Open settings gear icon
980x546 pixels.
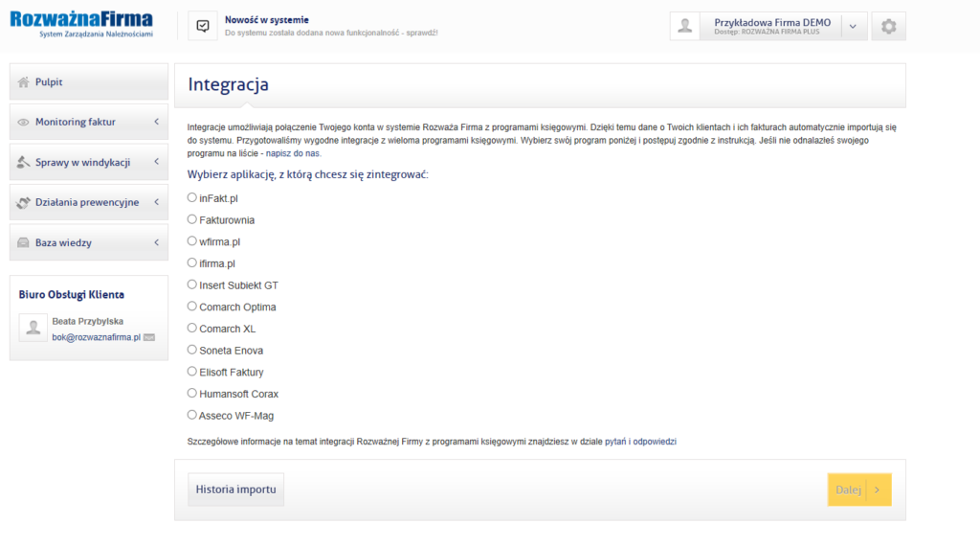tap(888, 26)
